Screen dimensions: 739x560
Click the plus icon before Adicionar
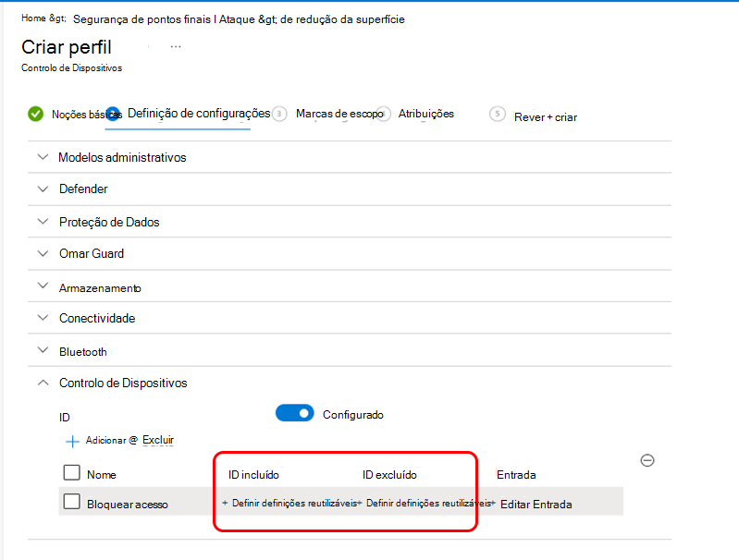point(72,442)
